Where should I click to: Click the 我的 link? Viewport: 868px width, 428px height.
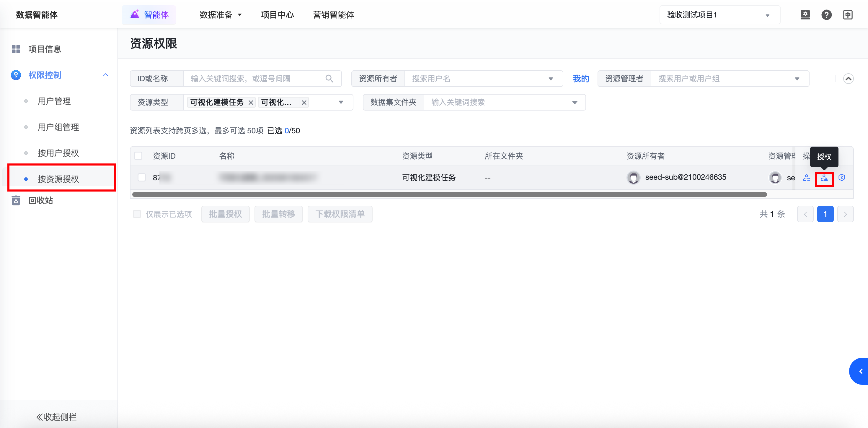(x=580, y=79)
